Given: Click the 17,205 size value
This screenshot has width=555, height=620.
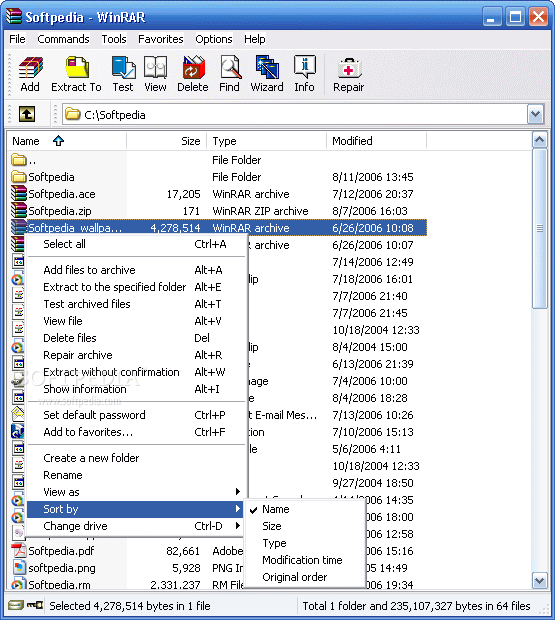Looking at the screenshot, I should pyautogui.click(x=183, y=194).
